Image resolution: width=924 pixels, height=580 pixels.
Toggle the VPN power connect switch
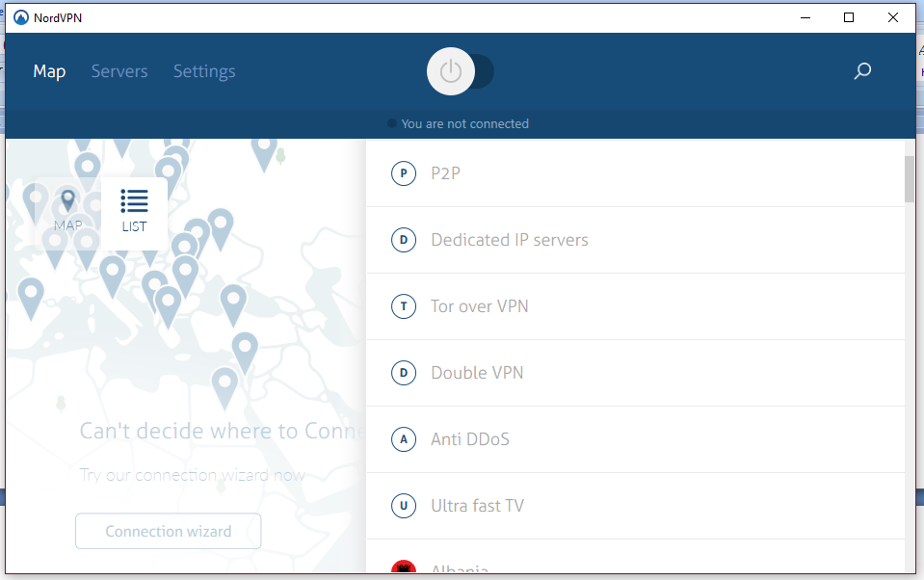pos(461,71)
